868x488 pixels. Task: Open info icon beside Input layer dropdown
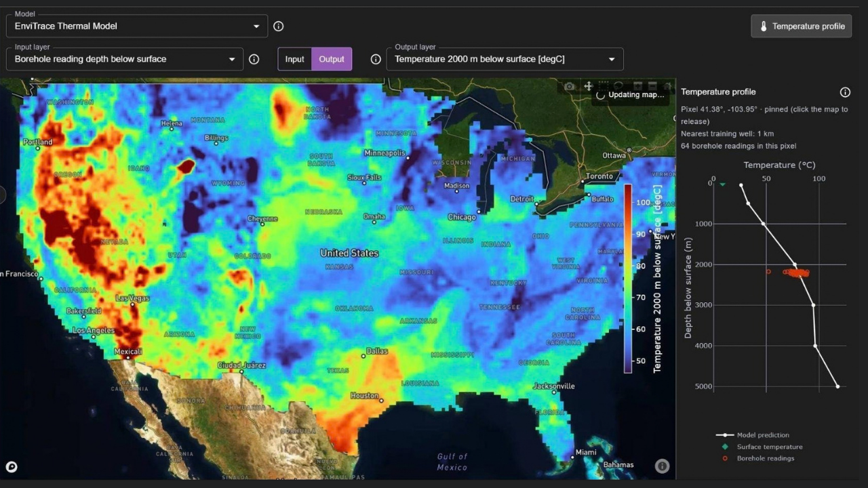254,59
